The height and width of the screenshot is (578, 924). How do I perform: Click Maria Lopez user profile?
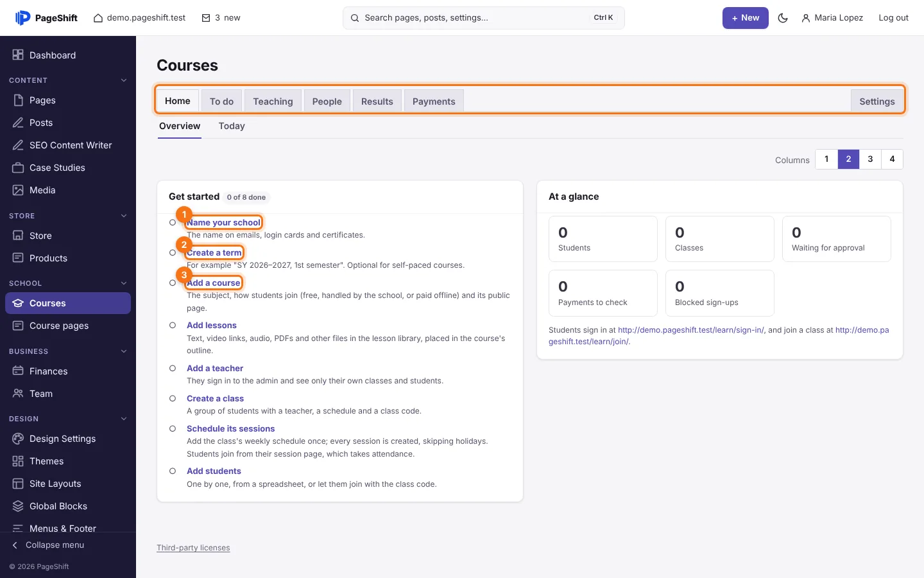click(x=832, y=18)
